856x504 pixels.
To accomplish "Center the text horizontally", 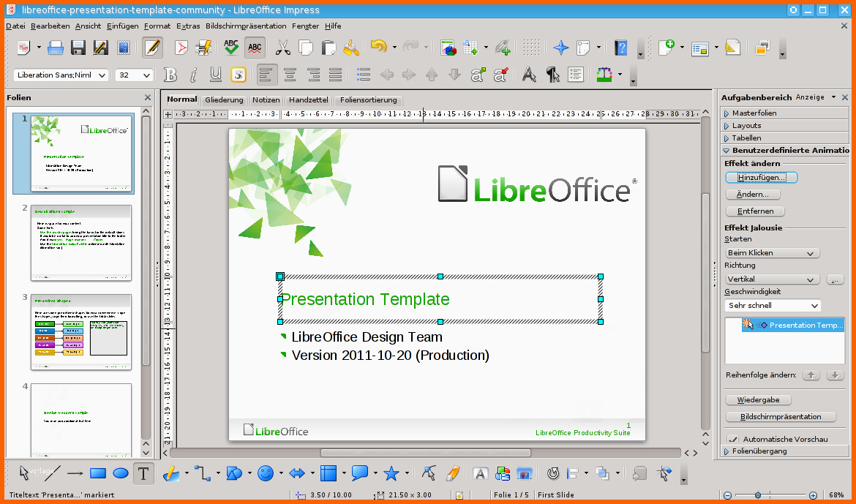I will pyautogui.click(x=290, y=75).
